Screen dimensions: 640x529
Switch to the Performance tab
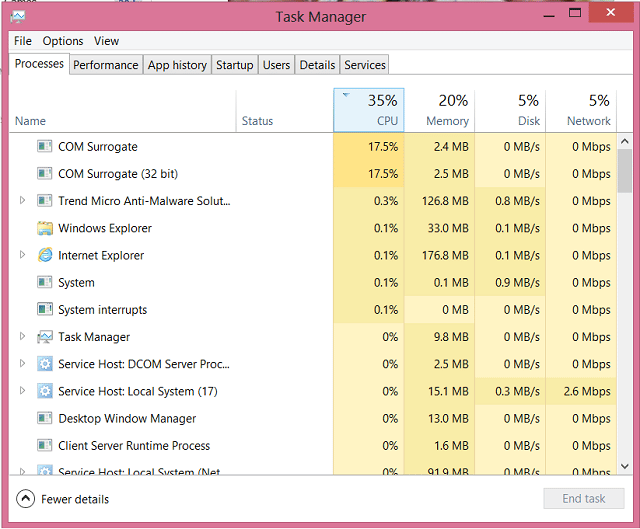(x=106, y=65)
